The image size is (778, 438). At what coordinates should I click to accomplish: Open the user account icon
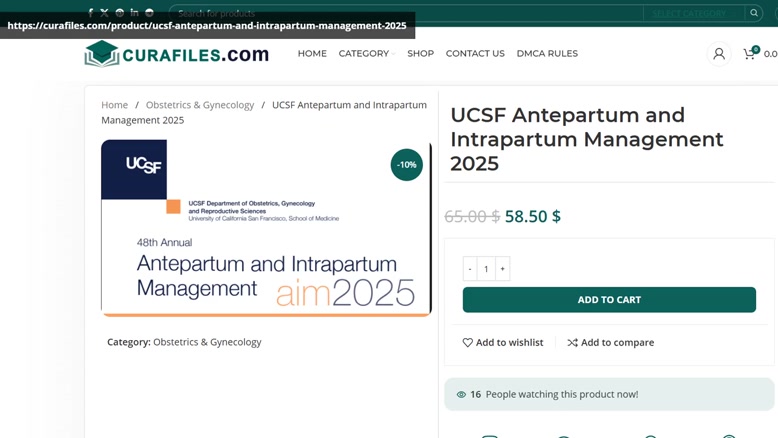click(x=718, y=54)
